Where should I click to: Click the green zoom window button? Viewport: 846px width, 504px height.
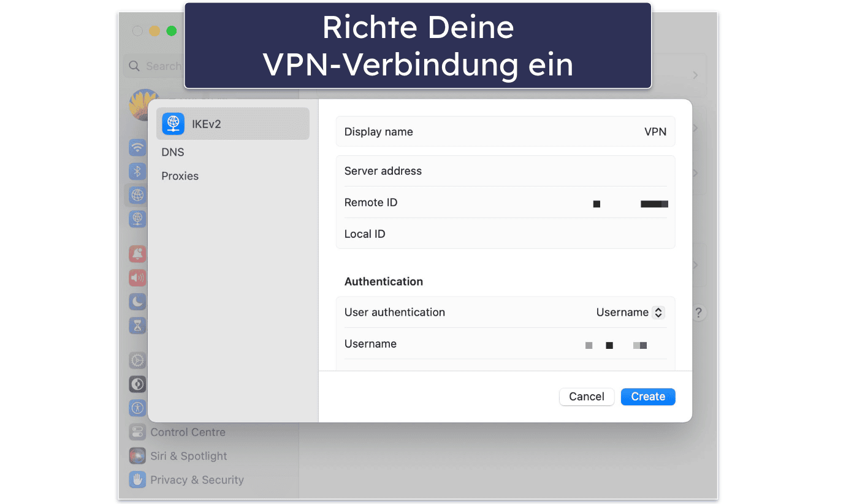[172, 31]
